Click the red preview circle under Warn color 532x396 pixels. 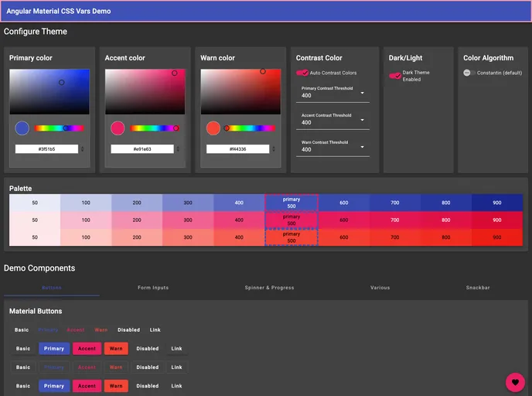coord(213,128)
